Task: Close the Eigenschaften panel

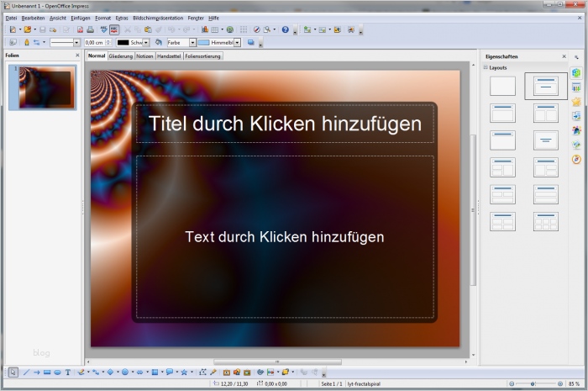Action: pos(564,56)
